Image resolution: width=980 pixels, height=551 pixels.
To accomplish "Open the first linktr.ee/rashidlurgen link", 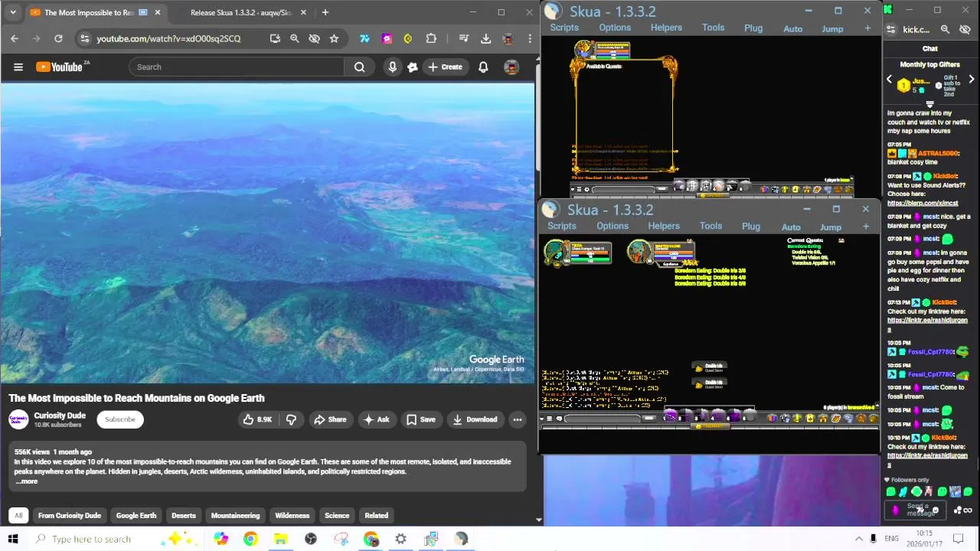I will click(x=927, y=324).
